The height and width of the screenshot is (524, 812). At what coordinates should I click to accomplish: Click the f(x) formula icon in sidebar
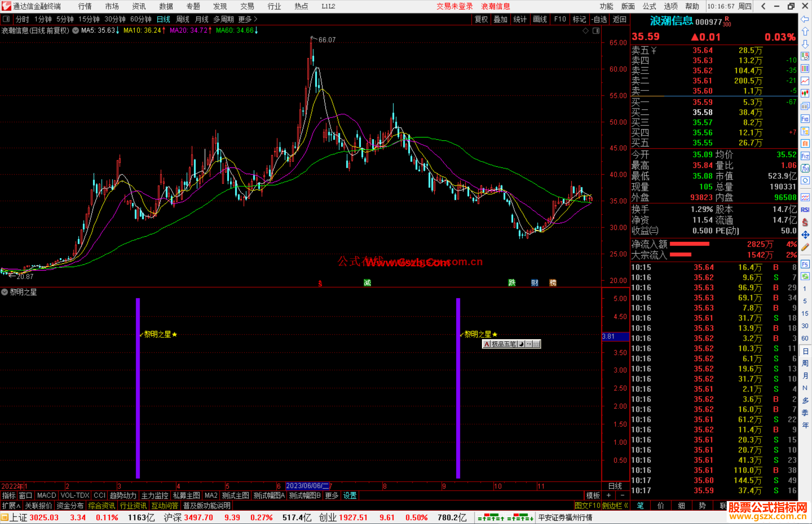pyautogui.click(x=805, y=168)
